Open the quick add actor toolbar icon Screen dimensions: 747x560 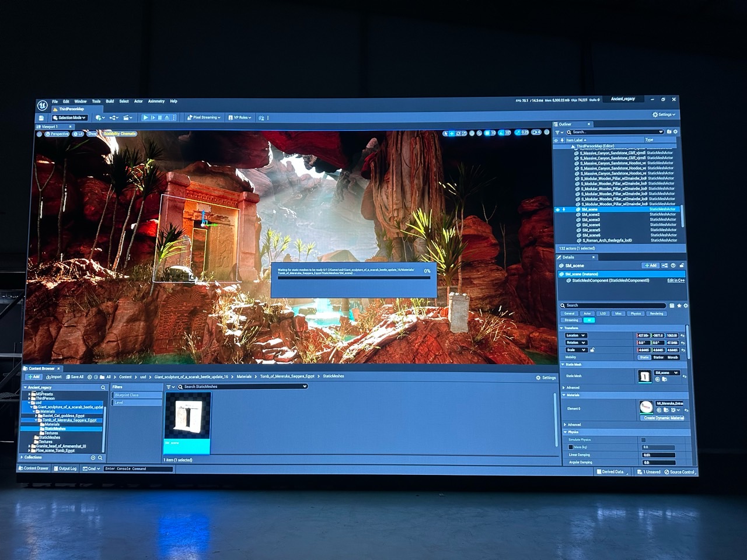click(100, 118)
